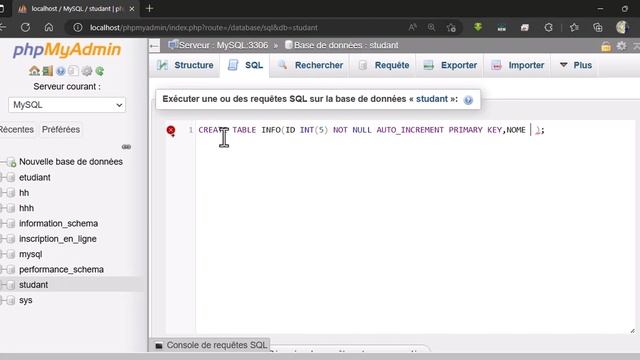Add this page to favorites star icon
Image resolution: width=640 pixels, height=360 pixels.
click(x=451, y=27)
